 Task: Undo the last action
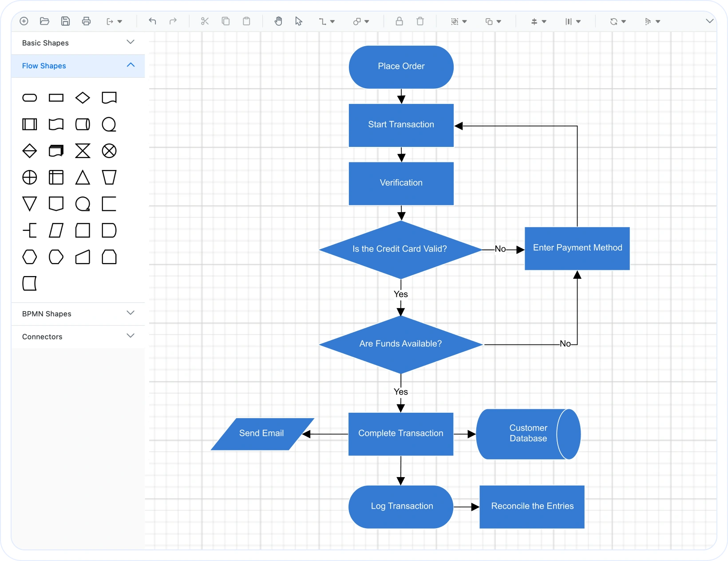(x=152, y=21)
